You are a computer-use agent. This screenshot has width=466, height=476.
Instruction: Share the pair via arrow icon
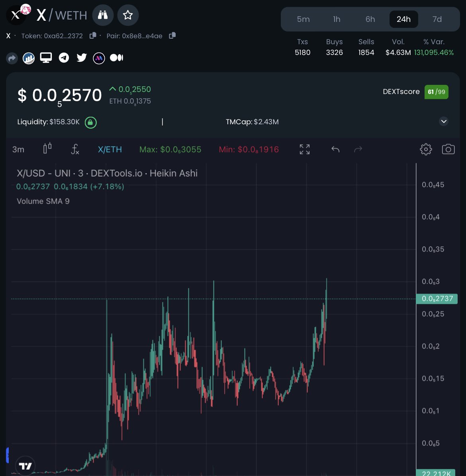coord(12,58)
